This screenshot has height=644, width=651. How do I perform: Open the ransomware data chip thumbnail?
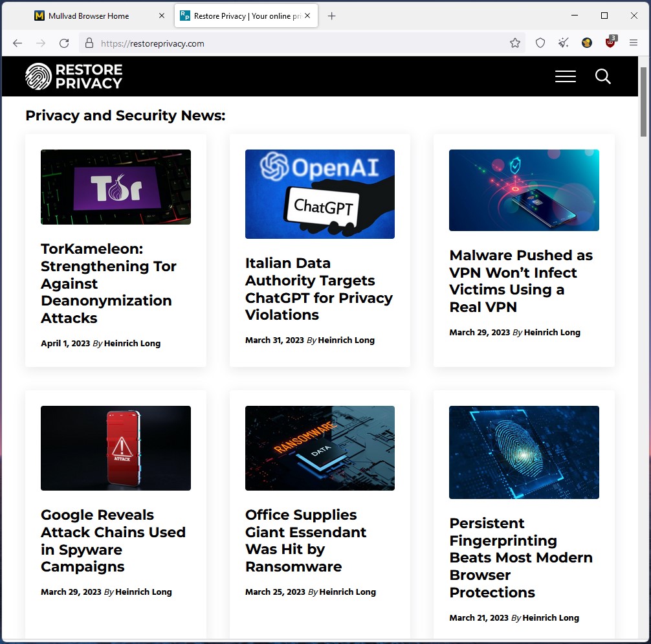pyautogui.click(x=320, y=448)
